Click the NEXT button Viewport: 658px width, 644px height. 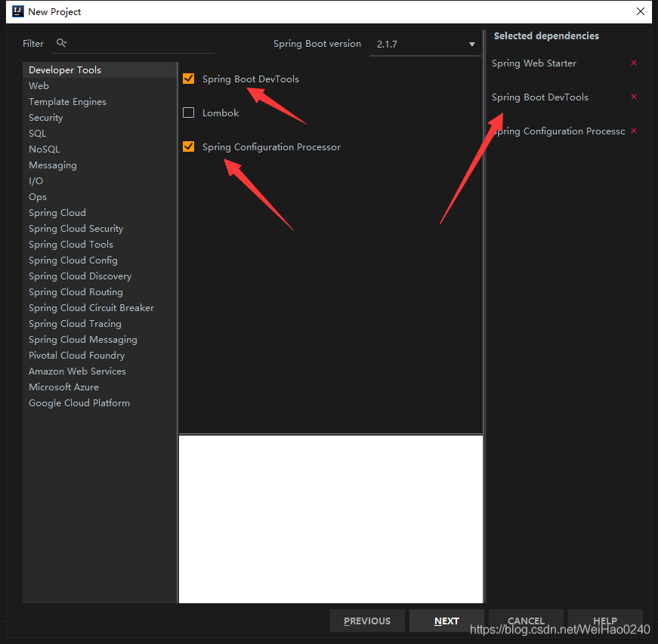tap(446, 621)
